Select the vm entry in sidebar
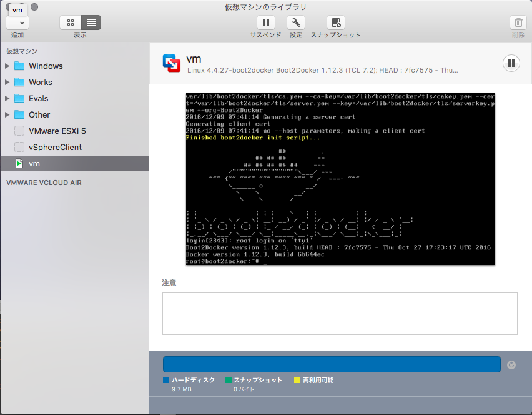This screenshot has height=415, width=532. [75, 163]
